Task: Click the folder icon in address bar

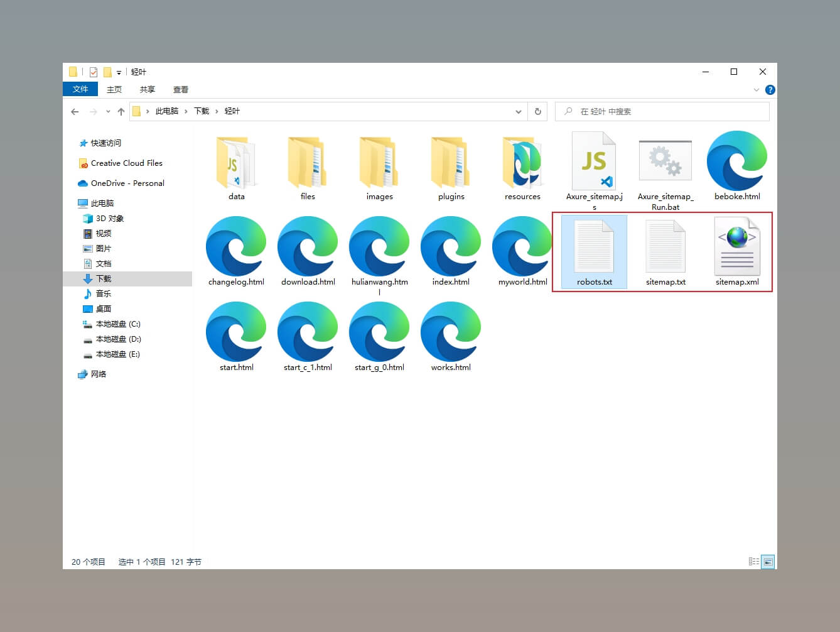Action: pyautogui.click(x=136, y=111)
